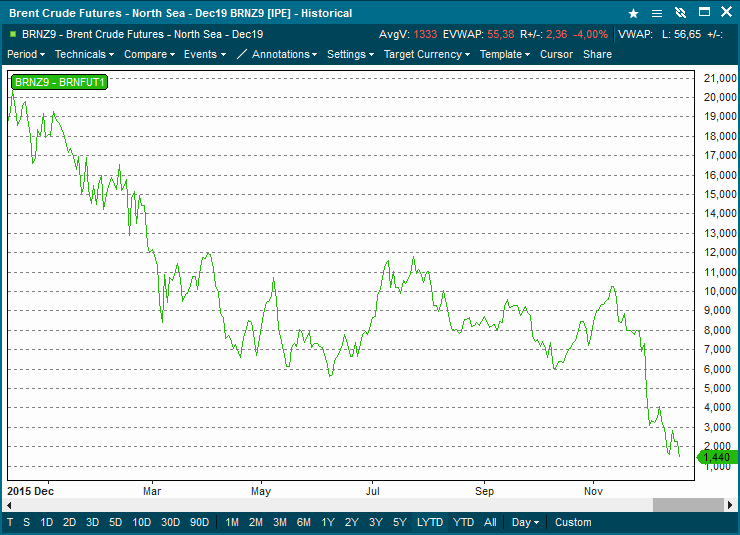Select the 1M time range

coord(232,522)
